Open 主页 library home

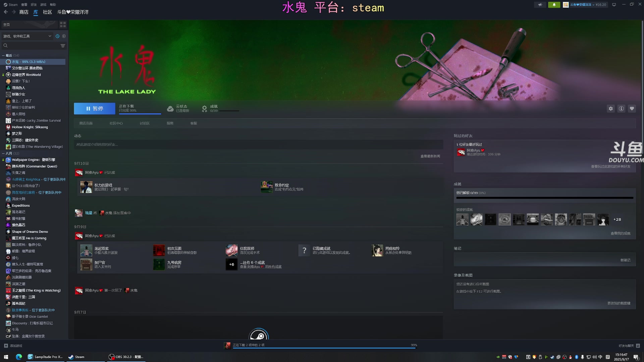click(30, 24)
